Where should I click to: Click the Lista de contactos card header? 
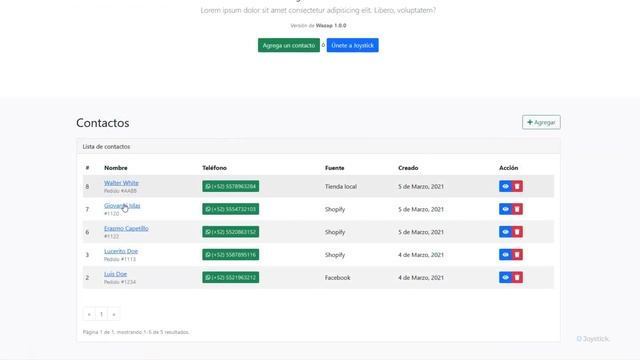coord(318,147)
